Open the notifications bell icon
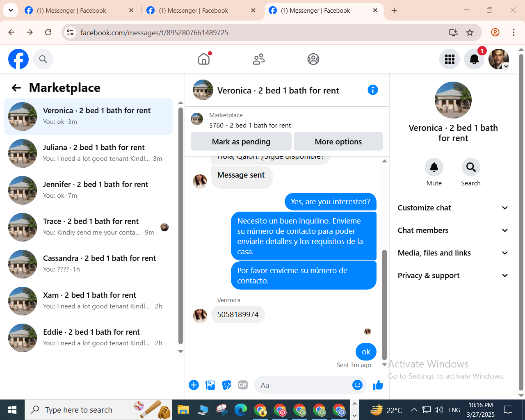The height and width of the screenshot is (420, 525). click(474, 59)
